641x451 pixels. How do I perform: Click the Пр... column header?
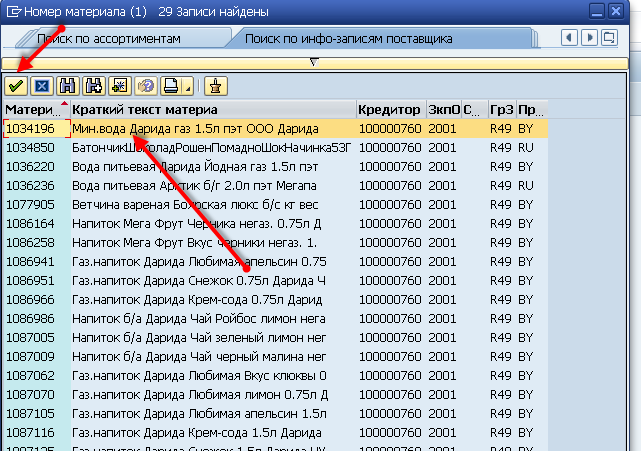(531, 110)
